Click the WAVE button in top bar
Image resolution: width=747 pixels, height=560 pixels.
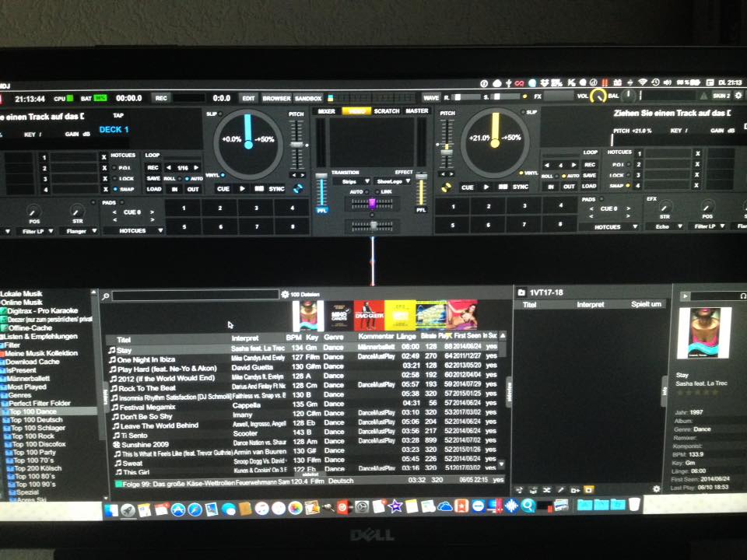431,98
